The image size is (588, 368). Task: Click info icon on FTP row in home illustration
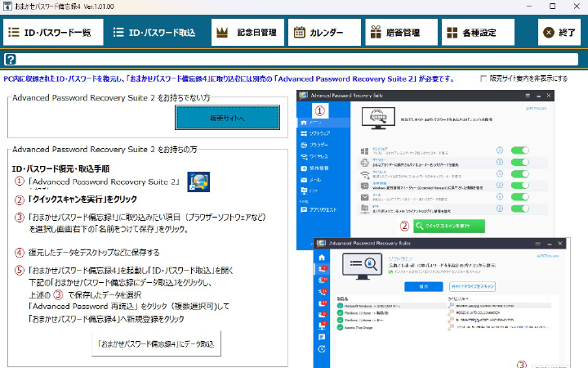(500, 209)
